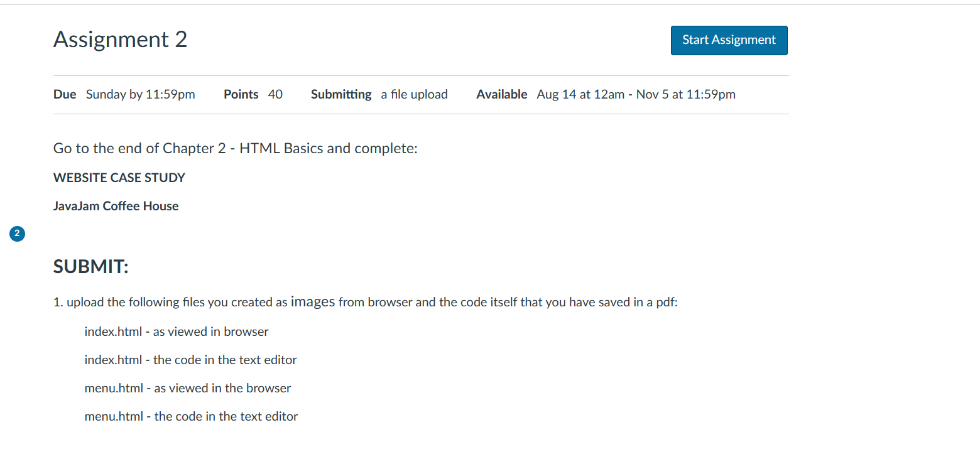This screenshot has width=980, height=452.
Task: Click the blue '2' badge on left margin
Action: [16, 234]
